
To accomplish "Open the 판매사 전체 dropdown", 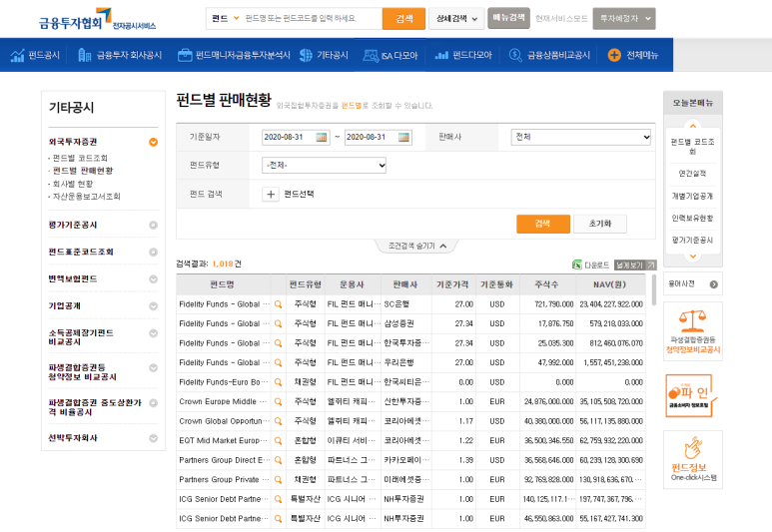I will tap(581, 138).
